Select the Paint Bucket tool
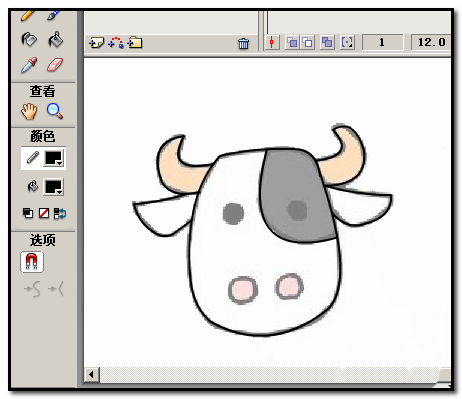 coord(55,39)
